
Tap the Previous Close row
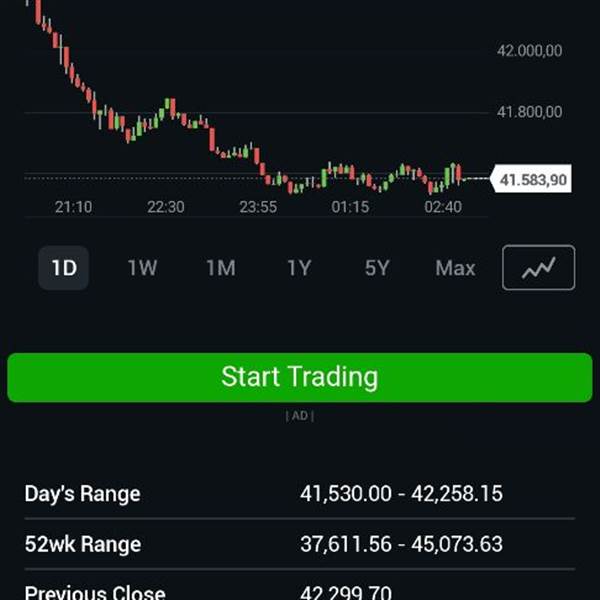pos(300,589)
